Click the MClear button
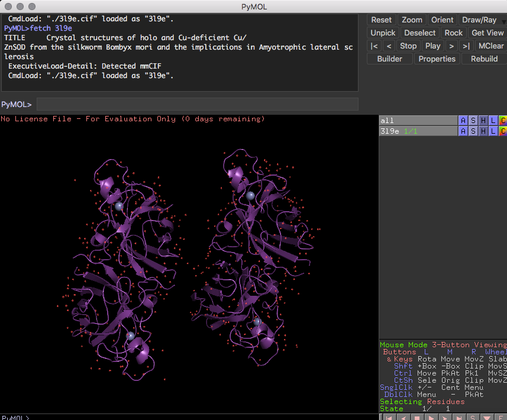 pyautogui.click(x=491, y=46)
